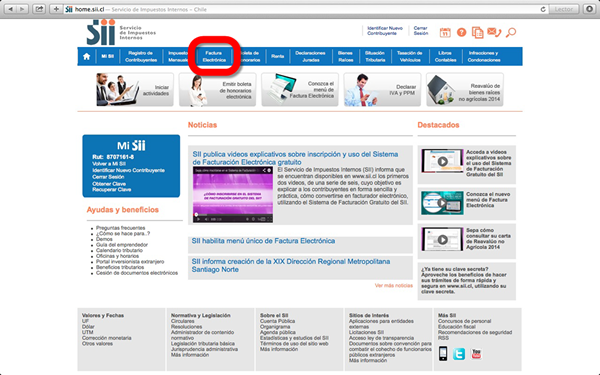This screenshot has height=375, width=600.
Task: Click Cerrar Sesión in Mi SII panel
Action: (108, 177)
